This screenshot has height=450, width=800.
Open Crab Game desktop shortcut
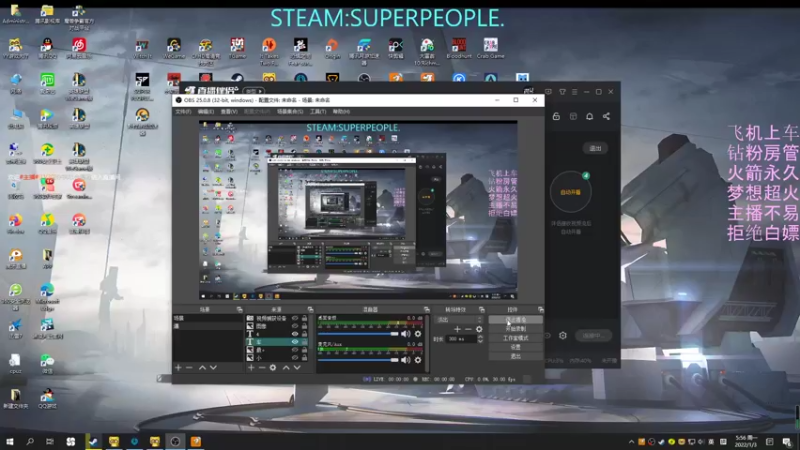490,48
